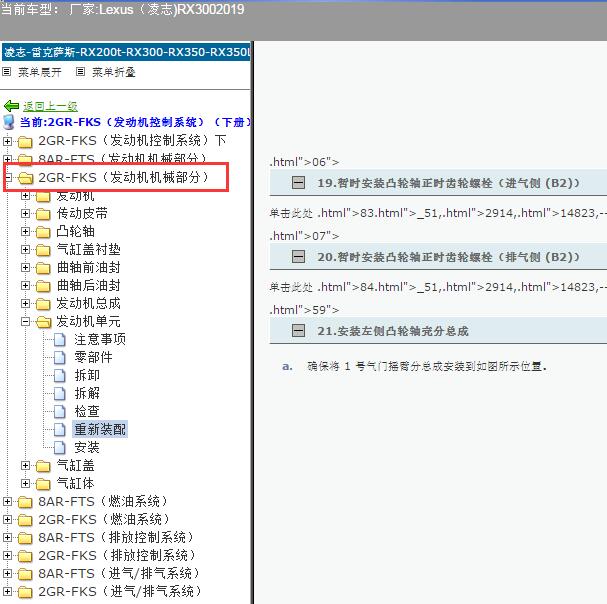Click 单击此处 link above .html">59"> line
Viewport: 607px width, 604px height.
[x=291, y=287]
